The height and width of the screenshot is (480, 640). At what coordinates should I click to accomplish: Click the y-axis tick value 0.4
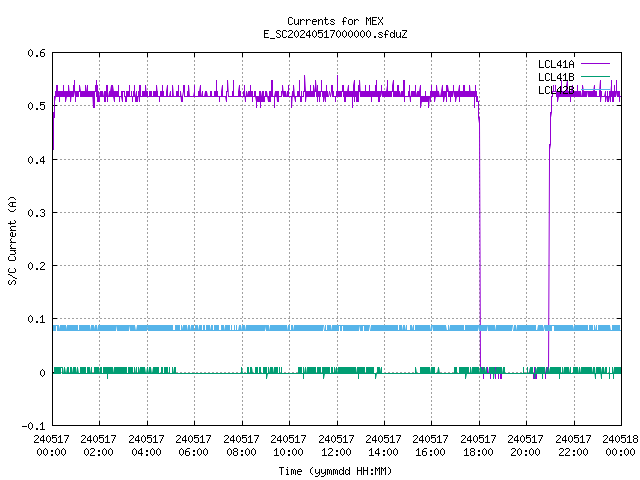pos(36,160)
